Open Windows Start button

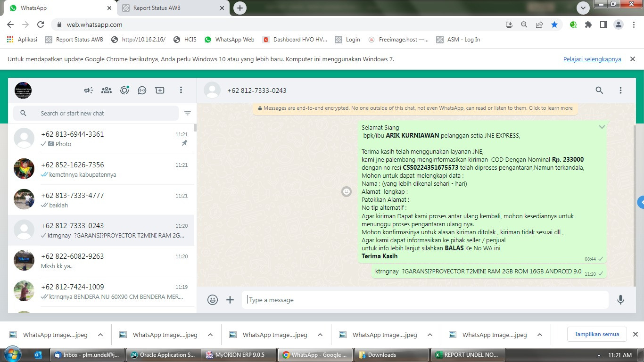pyautogui.click(x=12, y=354)
